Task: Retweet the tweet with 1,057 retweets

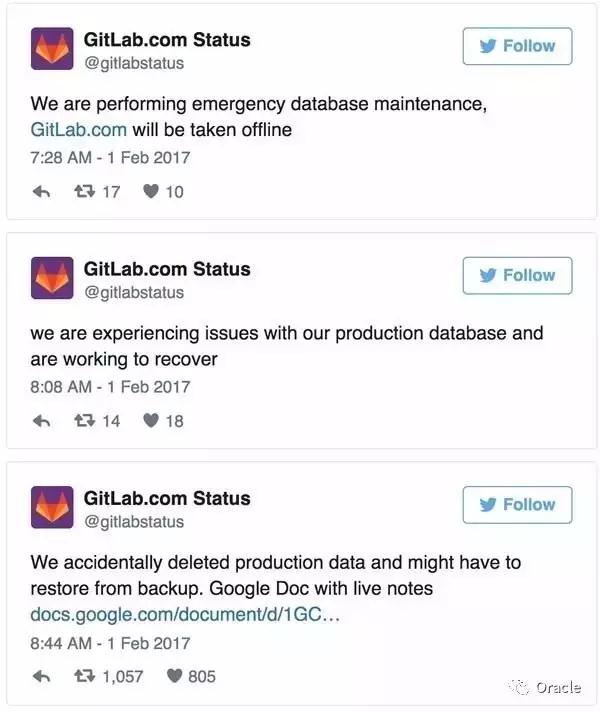Action: tap(85, 677)
